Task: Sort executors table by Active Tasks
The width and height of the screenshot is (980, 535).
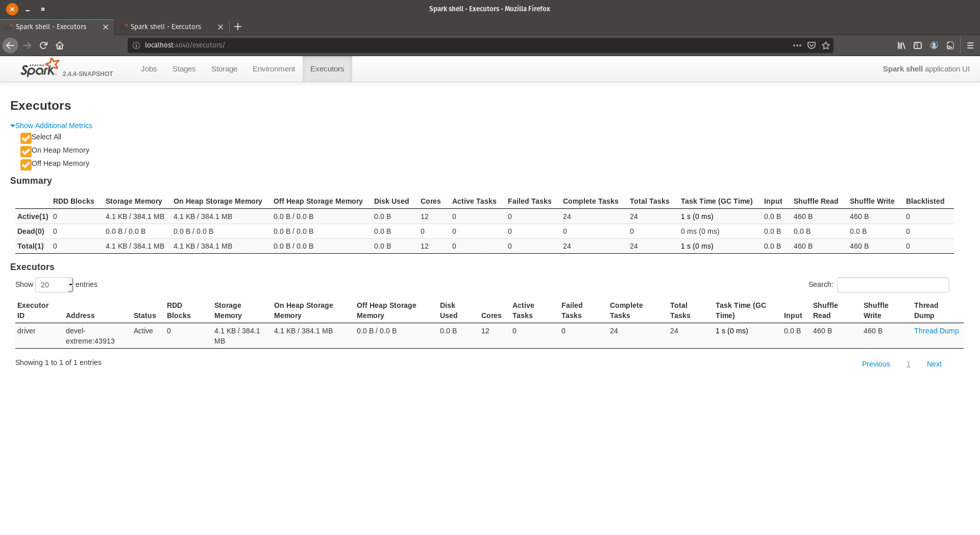Action: point(523,310)
